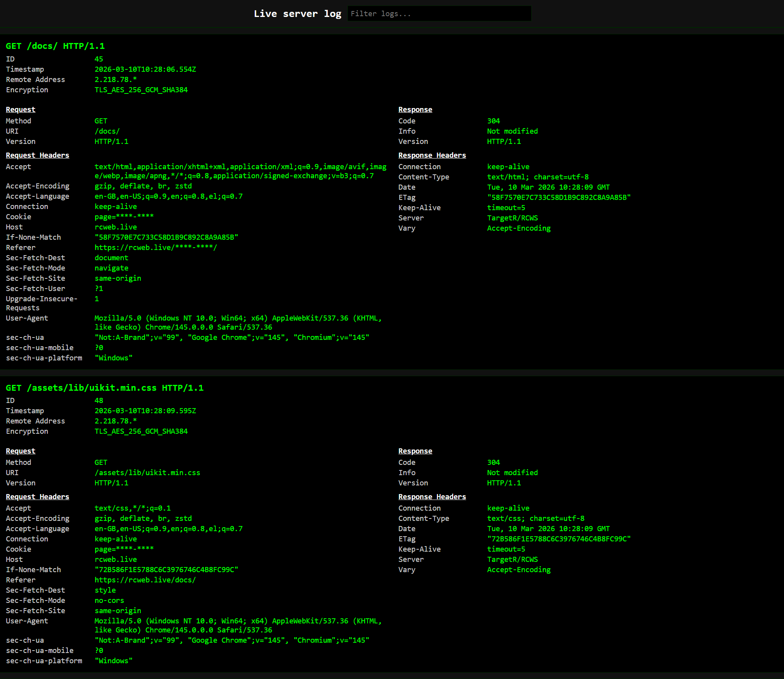
Task: Open the Response Headers of entry 48
Action: [x=432, y=496]
